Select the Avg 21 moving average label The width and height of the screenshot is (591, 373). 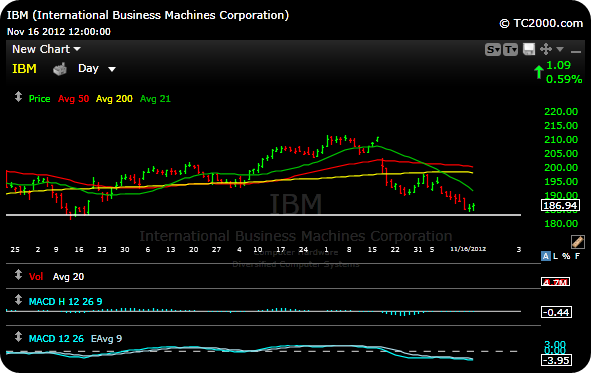pos(155,99)
